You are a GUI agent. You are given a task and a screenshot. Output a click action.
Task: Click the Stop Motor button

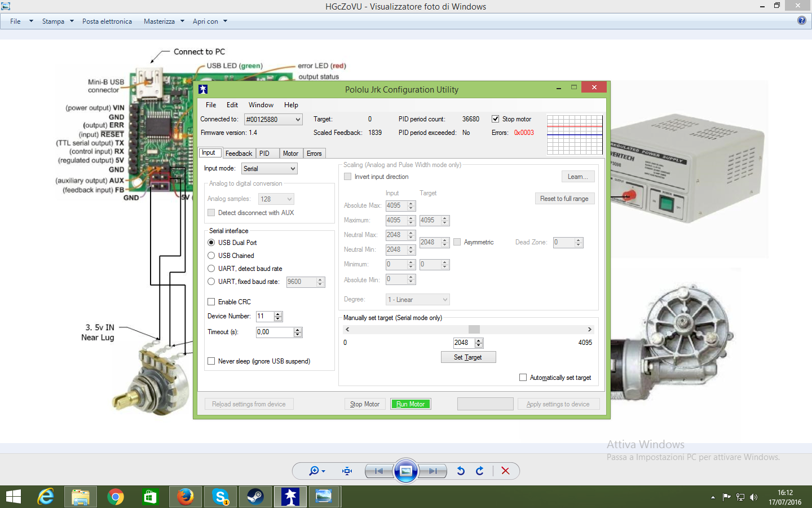click(365, 404)
